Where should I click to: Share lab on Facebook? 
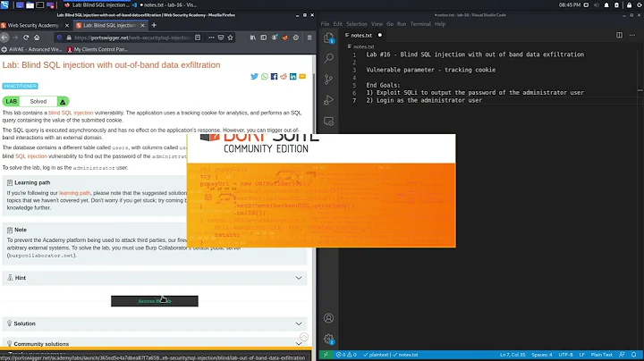click(x=274, y=76)
